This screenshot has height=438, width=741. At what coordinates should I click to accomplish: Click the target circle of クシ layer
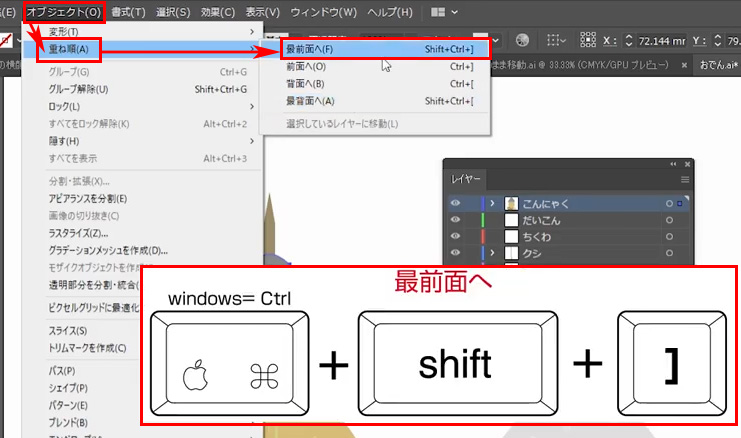pos(669,253)
